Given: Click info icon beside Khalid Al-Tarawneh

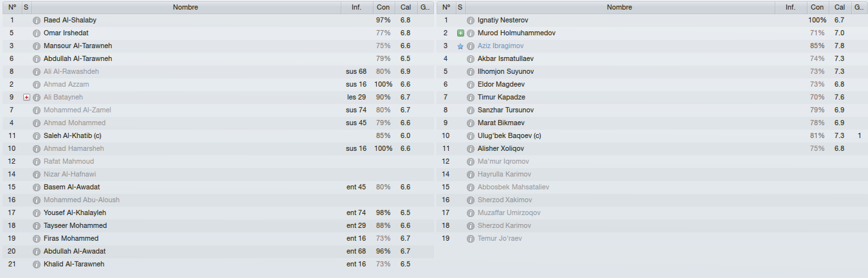Looking at the screenshot, I should coord(37,265).
